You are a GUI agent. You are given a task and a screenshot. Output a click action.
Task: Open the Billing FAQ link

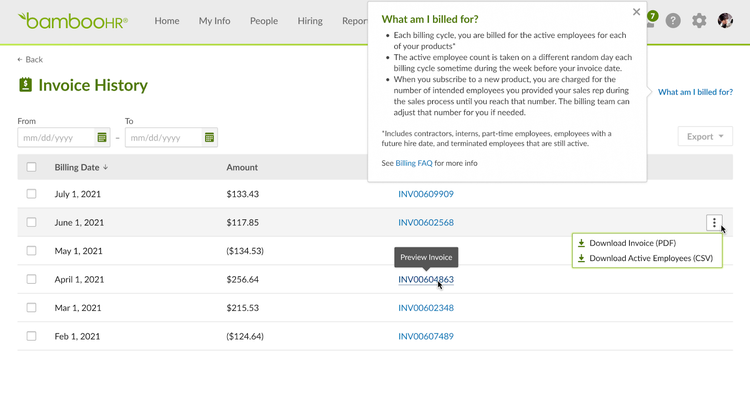tap(414, 163)
